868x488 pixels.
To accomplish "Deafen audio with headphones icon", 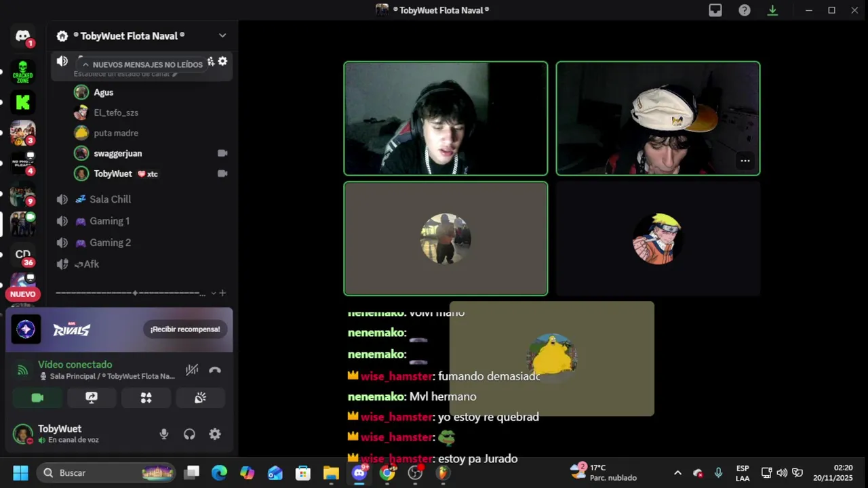I will click(x=189, y=434).
